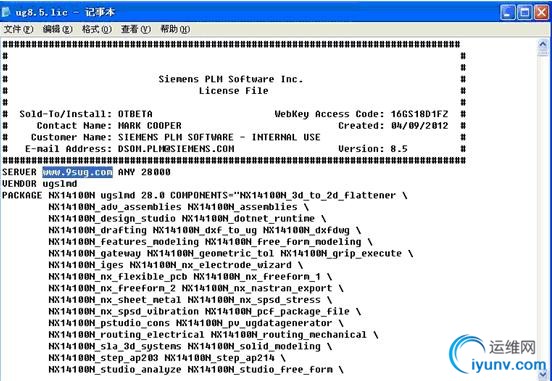Click the created date 04/09/2012

tap(419, 126)
